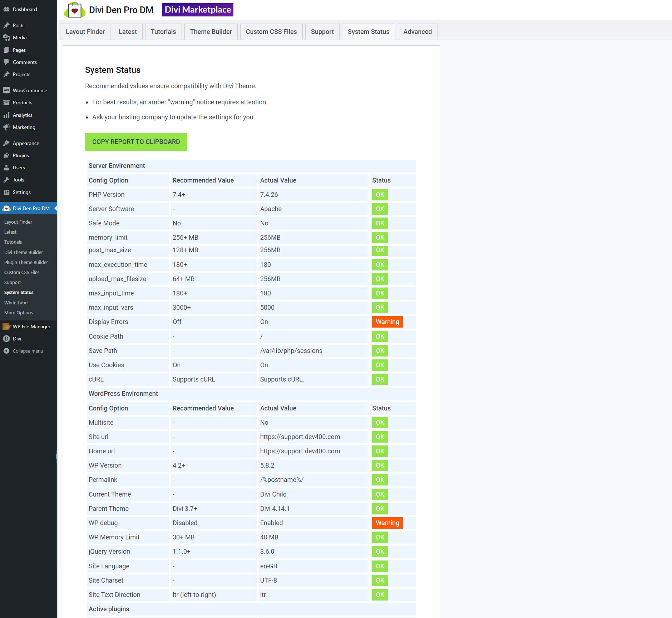Screen dimensions: 672x618
Task: Switch to the Layout Finder tab
Action: pyautogui.click(x=85, y=32)
